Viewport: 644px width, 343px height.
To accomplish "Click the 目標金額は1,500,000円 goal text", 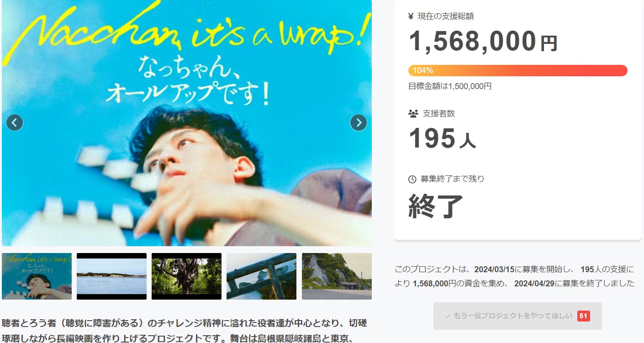I will coord(450,86).
